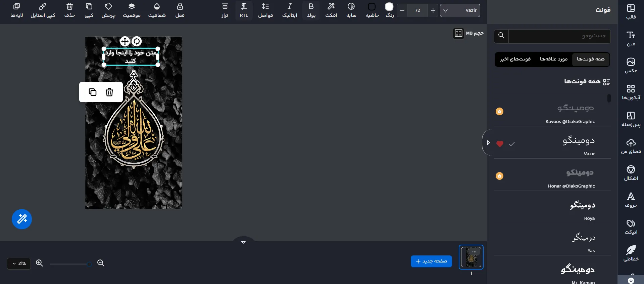Click the لایه‌ها (layers) toolbar icon
The height and width of the screenshot is (284, 644).
(x=16, y=10)
